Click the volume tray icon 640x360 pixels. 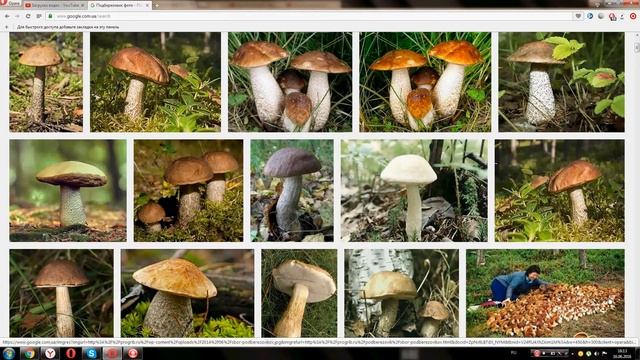[x=596, y=353]
